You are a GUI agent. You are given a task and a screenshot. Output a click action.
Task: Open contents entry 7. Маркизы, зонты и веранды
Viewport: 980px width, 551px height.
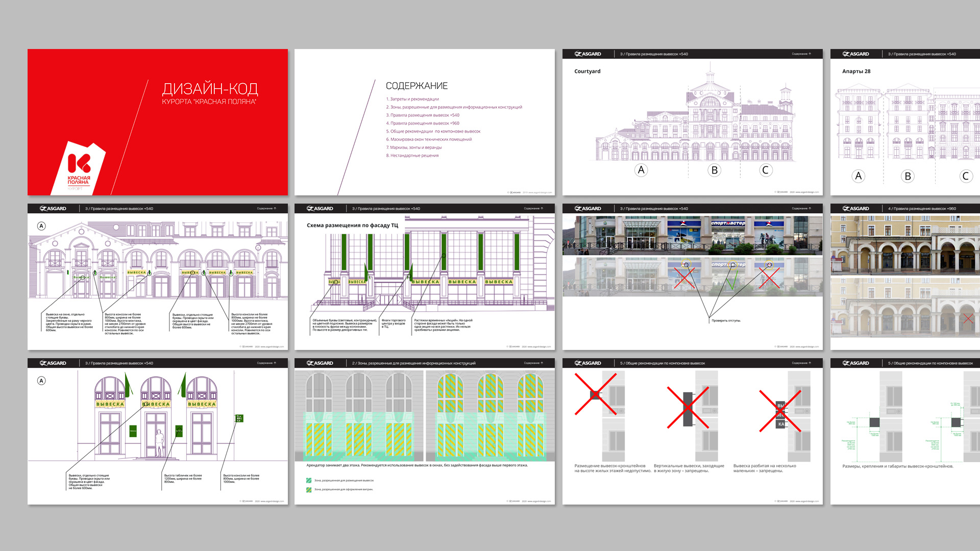414,147
